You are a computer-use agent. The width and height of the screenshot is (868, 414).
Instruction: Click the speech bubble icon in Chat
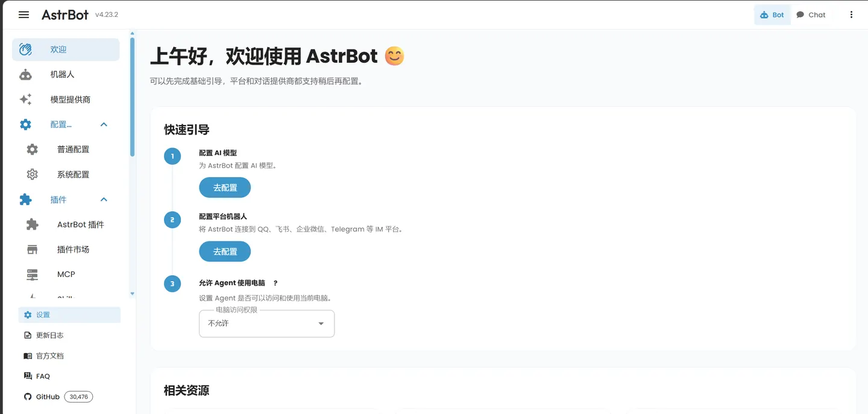pyautogui.click(x=800, y=15)
